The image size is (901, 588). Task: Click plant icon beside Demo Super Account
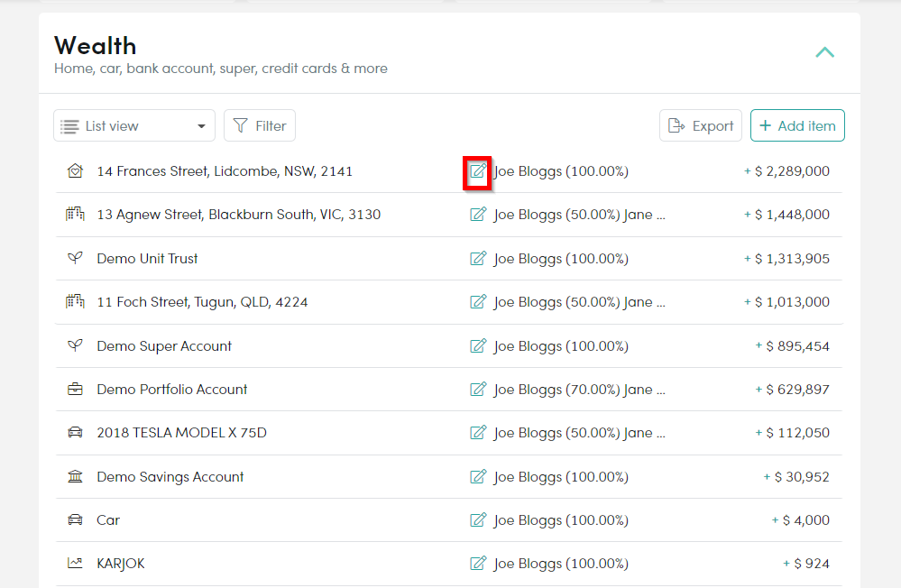tap(75, 345)
